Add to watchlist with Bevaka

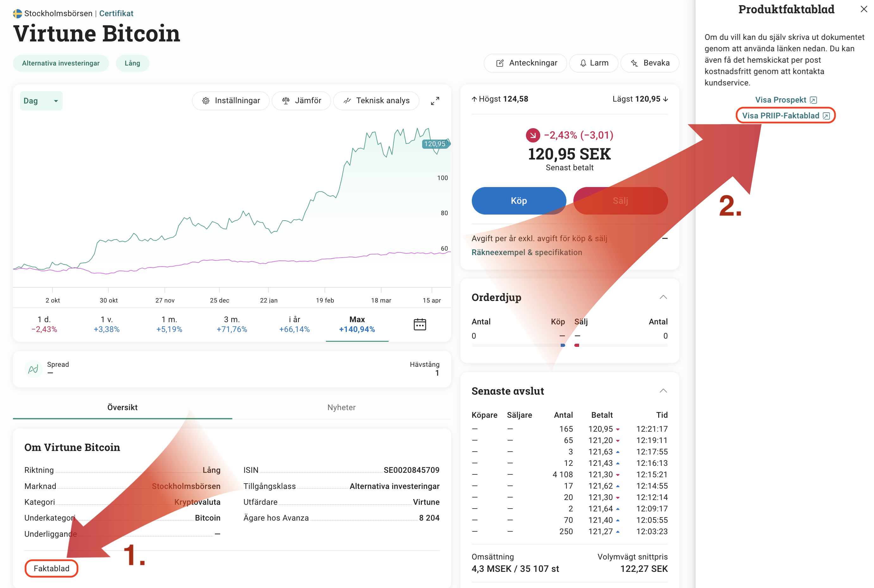pos(650,63)
